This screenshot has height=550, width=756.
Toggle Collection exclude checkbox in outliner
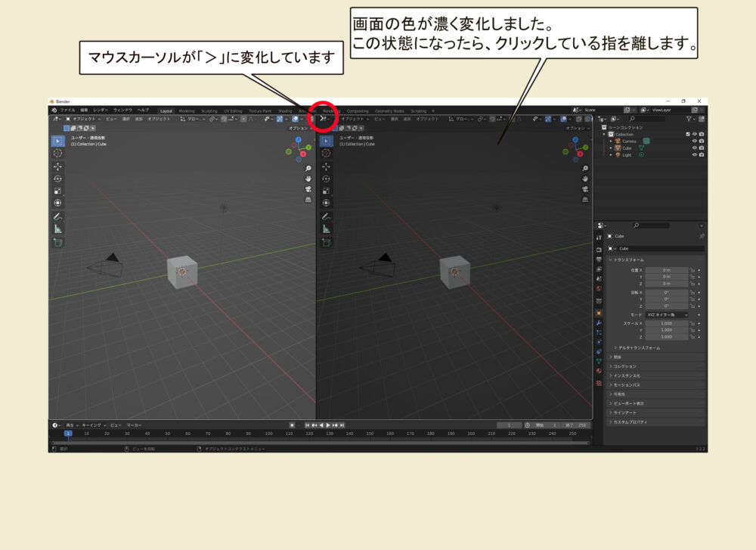[x=687, y=134]
